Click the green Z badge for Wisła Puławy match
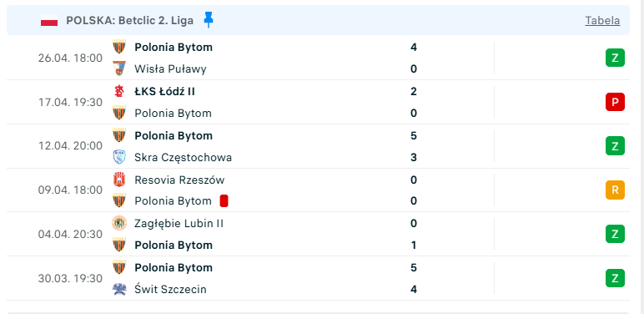The height and width of the screenshot is (314, 644). pos(615,58)
